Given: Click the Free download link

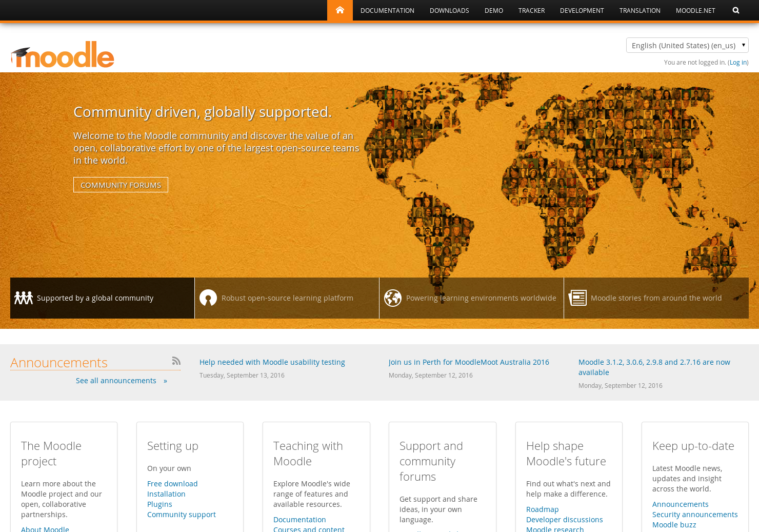Looking at the screenshot, I should point(172,483).
